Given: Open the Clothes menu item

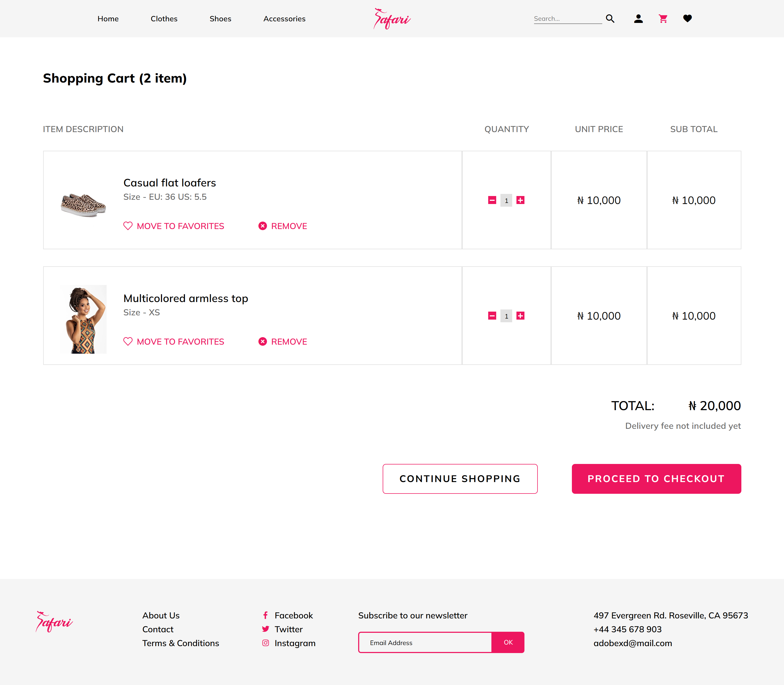Looking at the screenshot, I should 164,19.
